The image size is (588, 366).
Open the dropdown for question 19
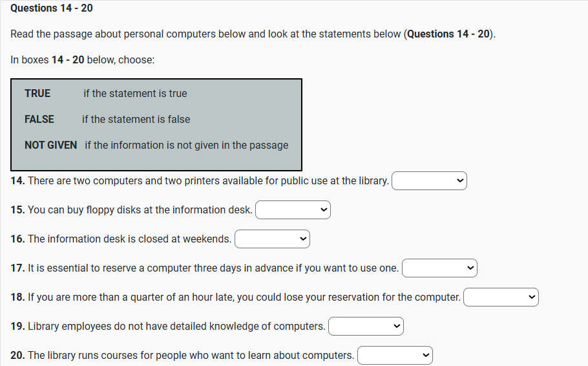[366, 327]
